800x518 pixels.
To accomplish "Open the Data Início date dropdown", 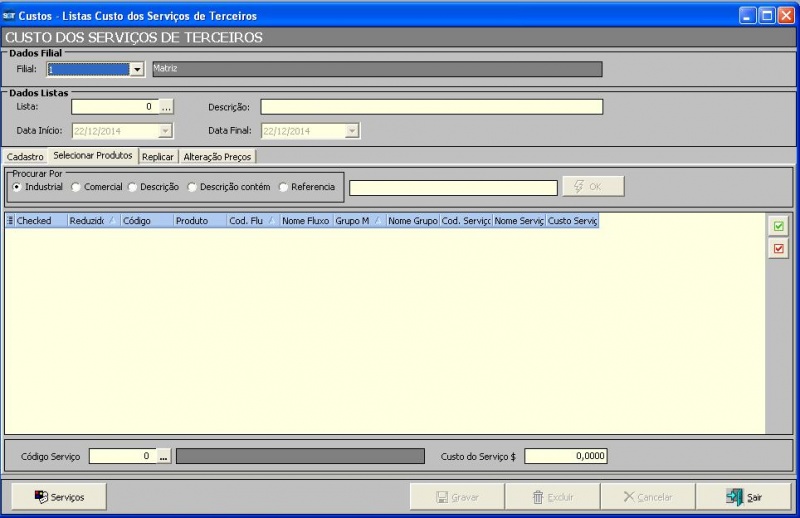I will coord(165,131).
